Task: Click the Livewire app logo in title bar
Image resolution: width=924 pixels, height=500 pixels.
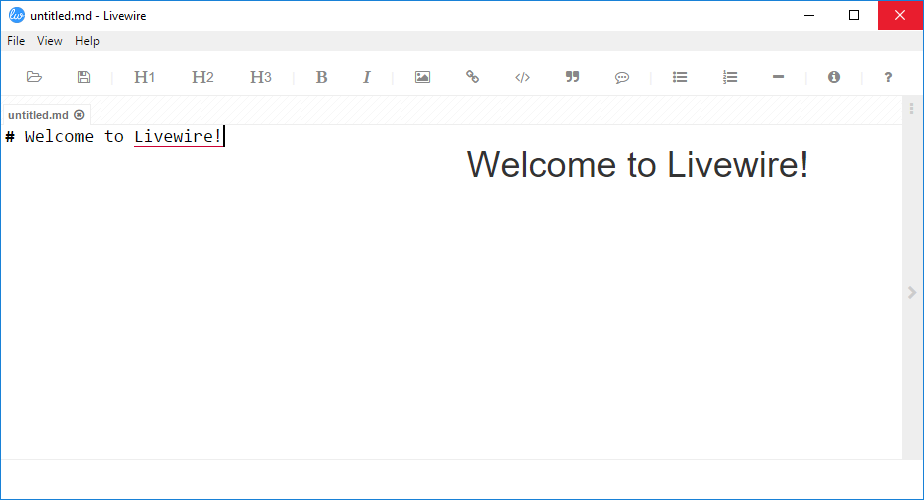Action: tap(16, 15)
